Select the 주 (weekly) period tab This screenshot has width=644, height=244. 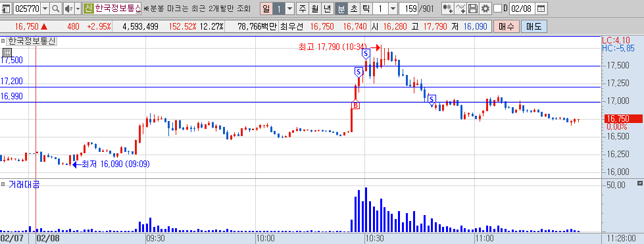[303, 8]
